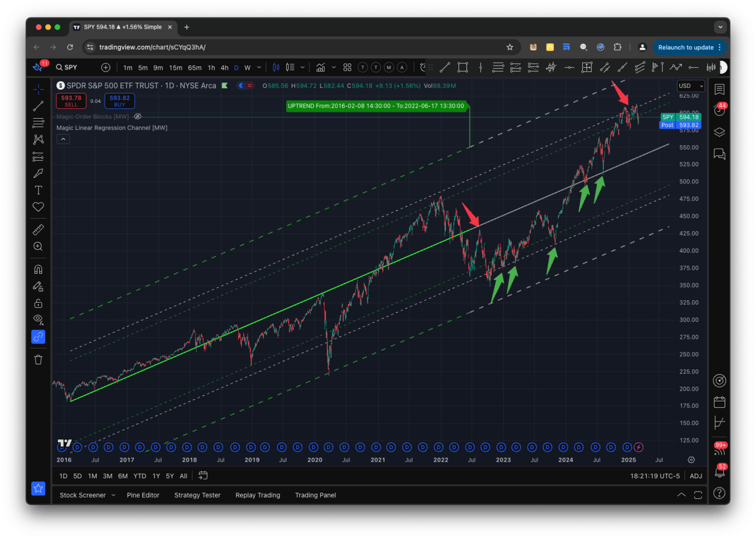This screenshot has width=756, height=539.
Task: Open the chart scale settings gear
Action: 692,460
